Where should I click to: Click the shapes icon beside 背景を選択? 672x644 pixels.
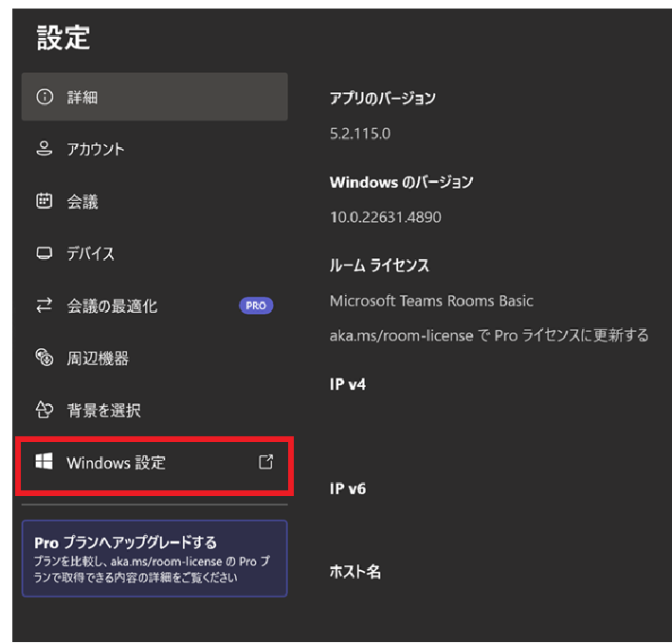tap(45, 410)
